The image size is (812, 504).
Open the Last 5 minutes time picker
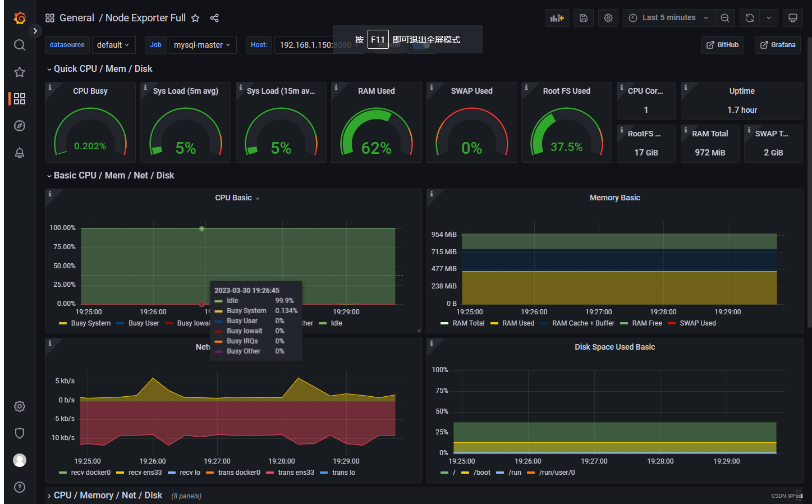669,18
